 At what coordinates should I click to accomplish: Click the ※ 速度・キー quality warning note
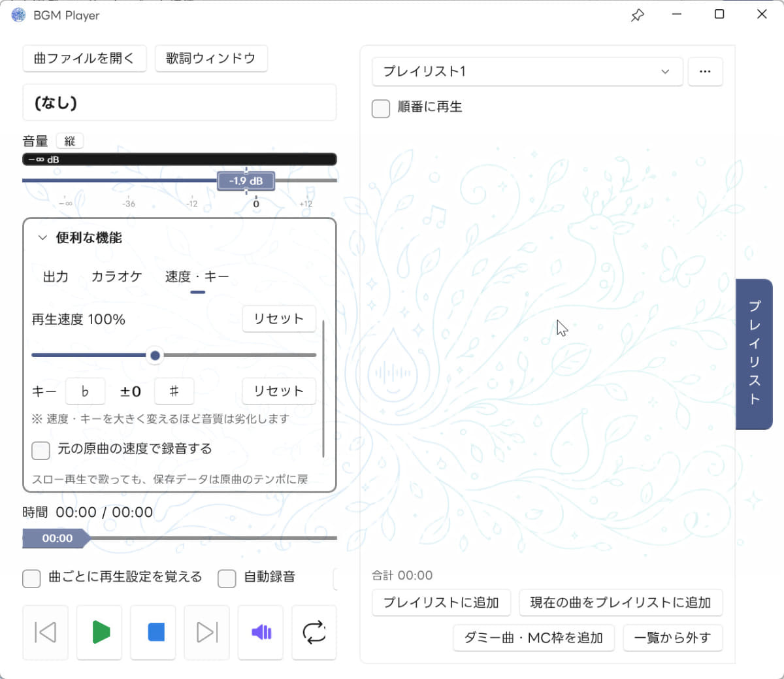[x=160, y=419]
